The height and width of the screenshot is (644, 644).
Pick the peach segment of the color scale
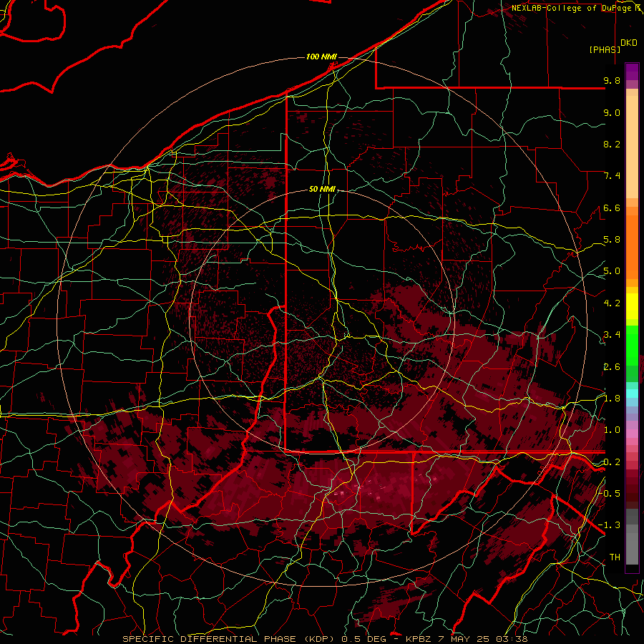(632, 147)
